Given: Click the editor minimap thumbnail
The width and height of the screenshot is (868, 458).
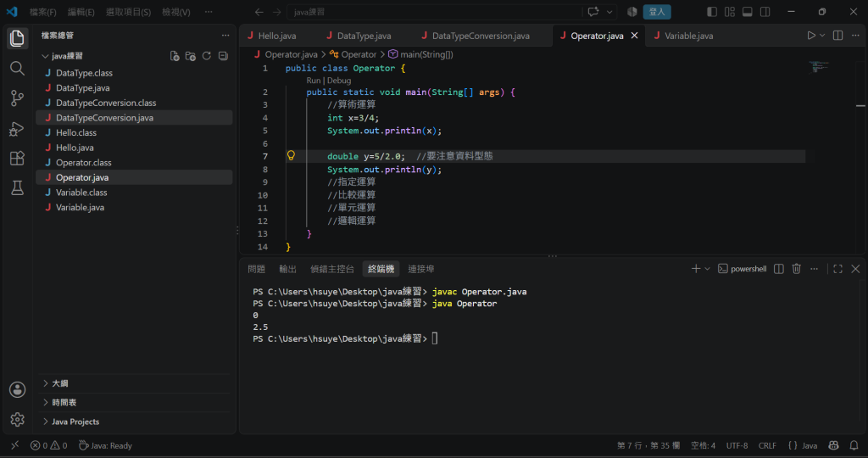Looking at the screenshot, I should (x=818, y=67).
